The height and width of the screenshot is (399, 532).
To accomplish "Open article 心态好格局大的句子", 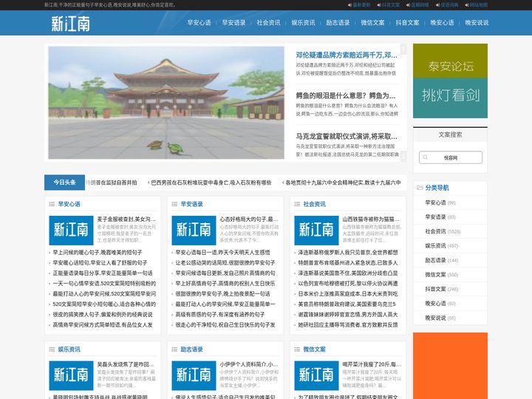I will coord(249,219).
